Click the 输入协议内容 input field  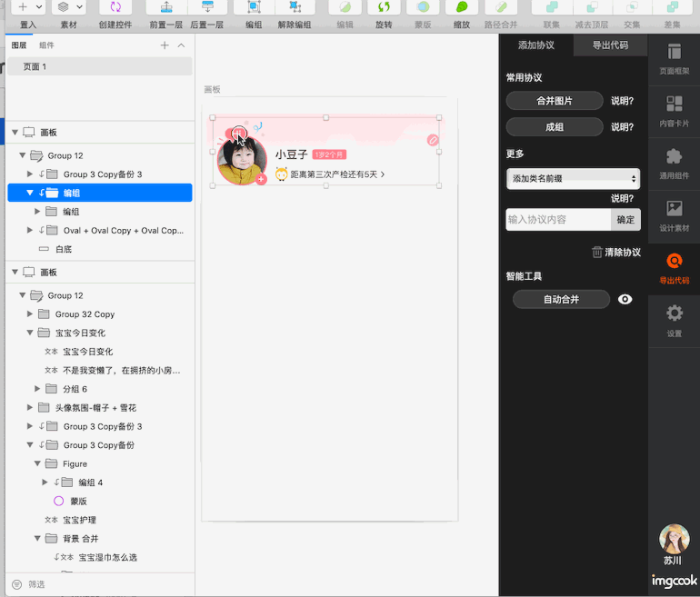(x=558, y=220)
